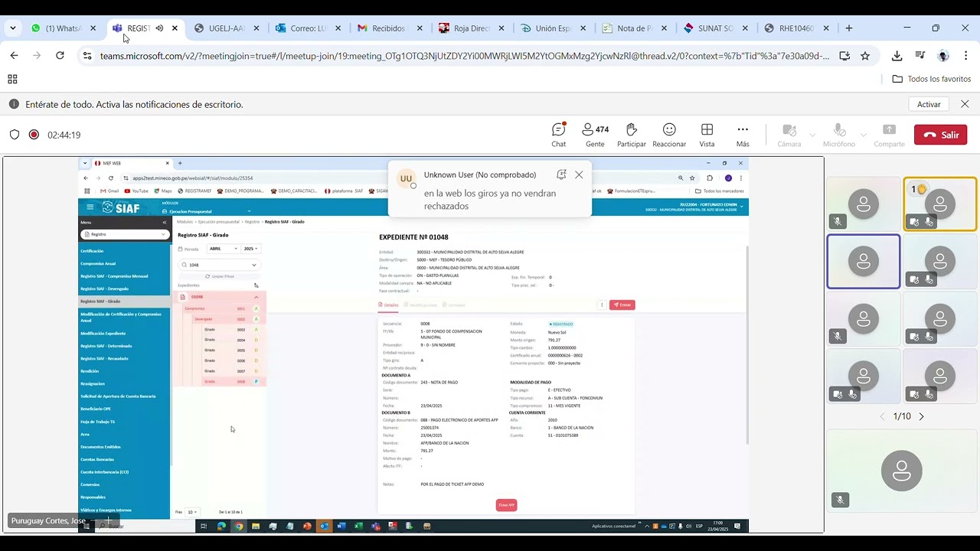Viewport: 980px width, 551px height.
Task: Close the Unknown User message popup
Action: point(579,174)
